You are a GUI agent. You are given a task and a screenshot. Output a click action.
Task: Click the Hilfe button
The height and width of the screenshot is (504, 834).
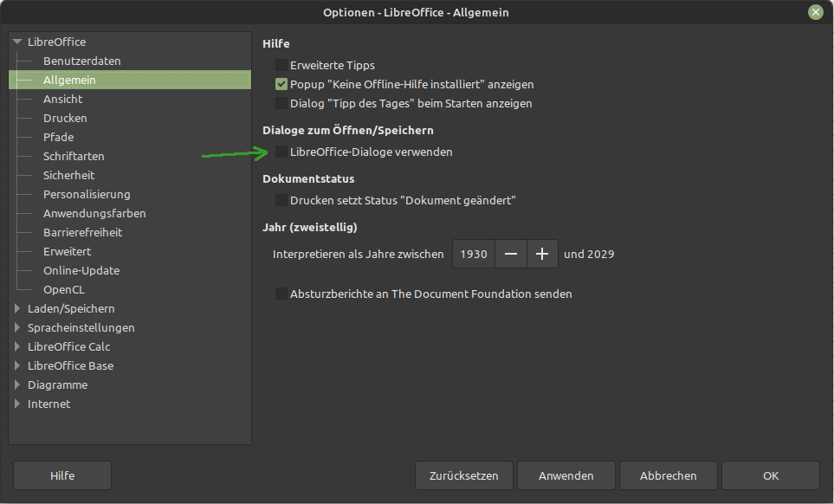[x=62, y=475]
